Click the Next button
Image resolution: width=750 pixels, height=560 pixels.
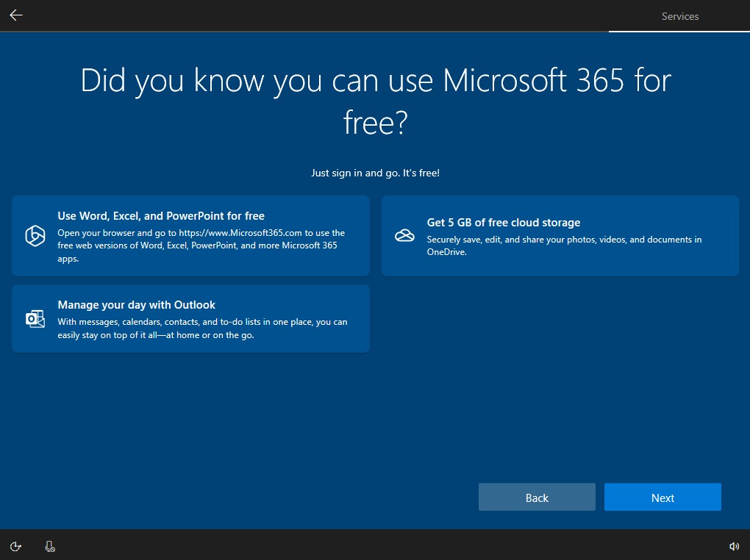pyautogui.click(x=662, y=498)
